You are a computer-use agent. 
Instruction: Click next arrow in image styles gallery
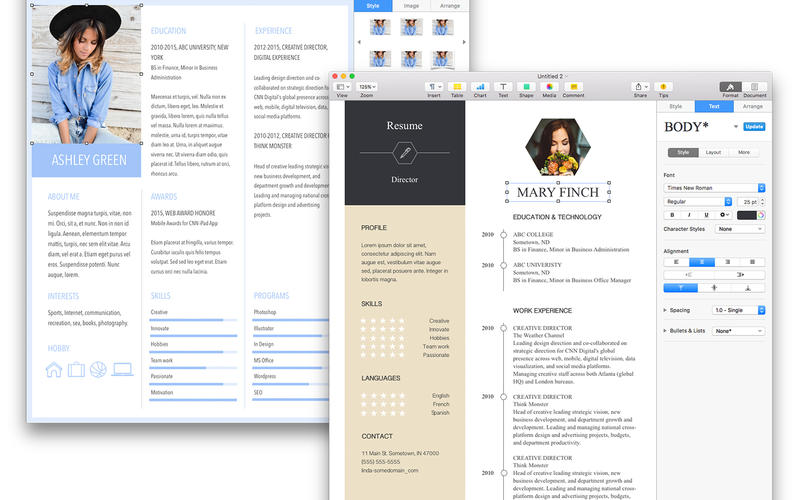464,42
